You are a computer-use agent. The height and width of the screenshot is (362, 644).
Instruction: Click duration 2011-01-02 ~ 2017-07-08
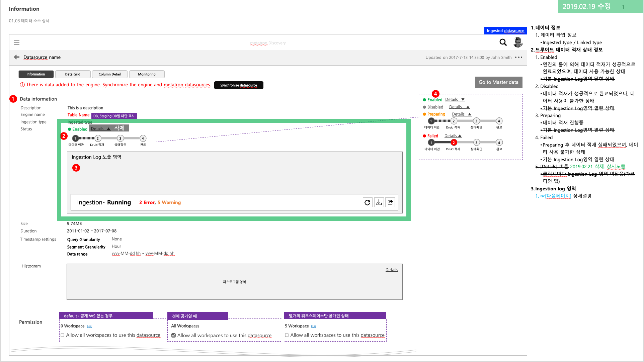pos(92,231)
